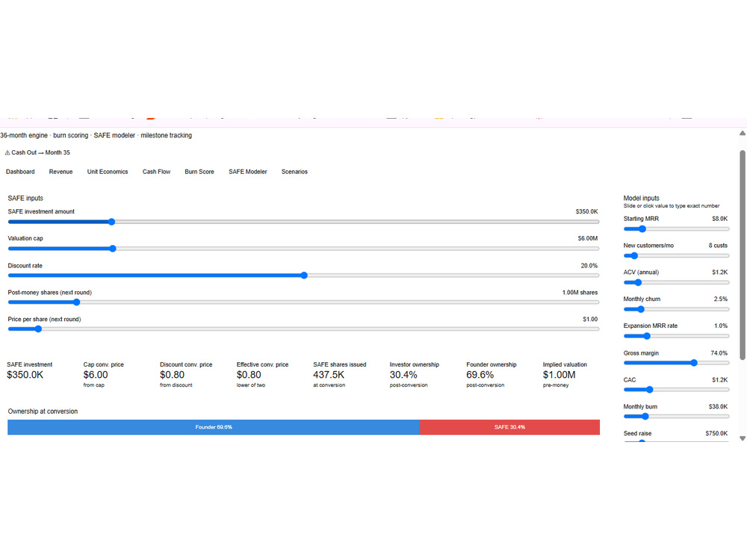747x560 pixels.
Task: Click the Valuation cap slider handle
Action: coord(113,249)
